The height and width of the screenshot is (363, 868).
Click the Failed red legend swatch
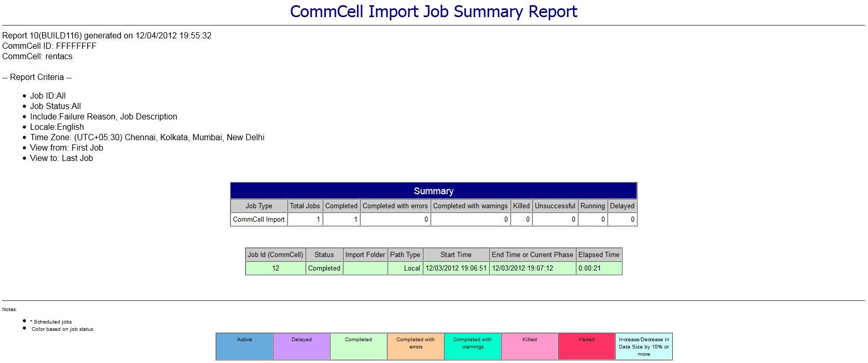(587, 346)
